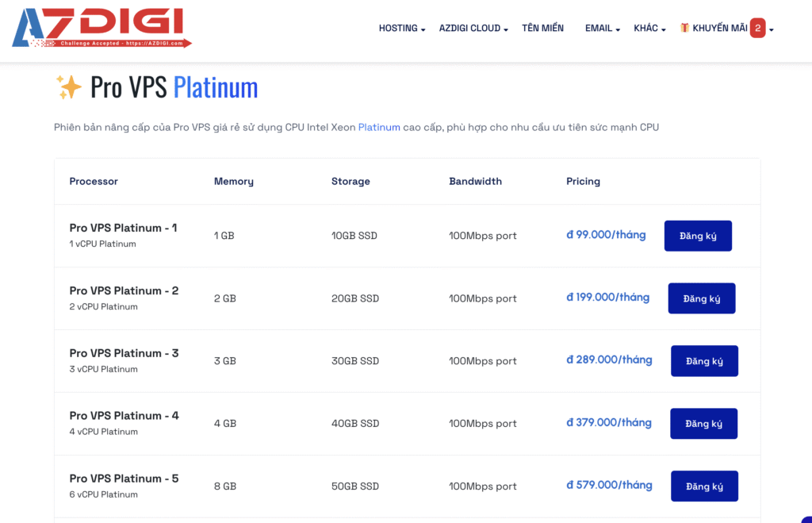Select the Pro VPS Platinum - 3 plan name
Viewport: 812px width, 523px height.
tap(124, 353)
